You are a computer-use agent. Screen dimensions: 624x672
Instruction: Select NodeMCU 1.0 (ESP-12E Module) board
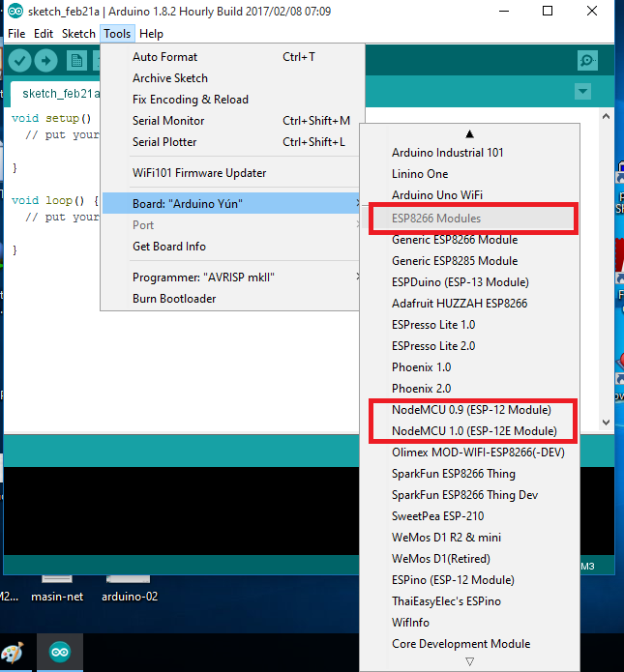469,431
